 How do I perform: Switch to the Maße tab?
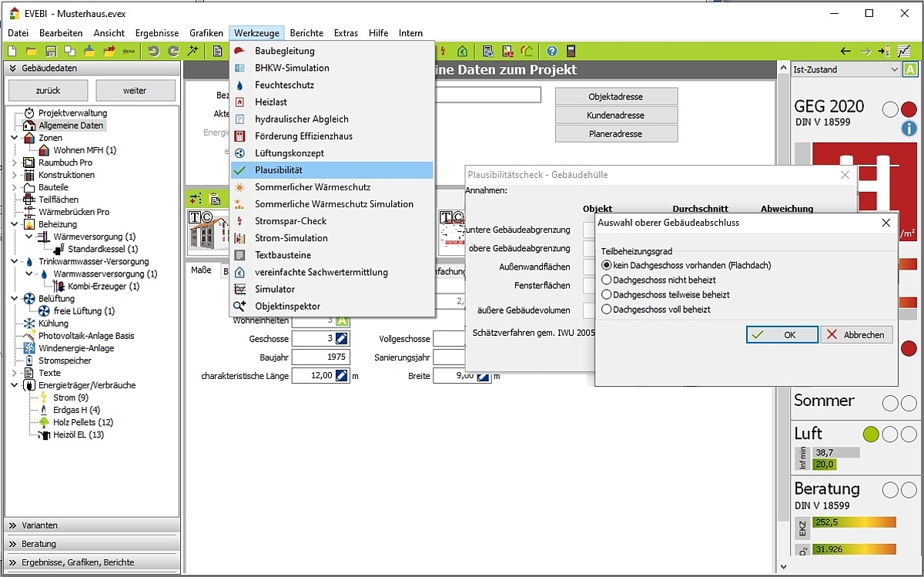click(x=201, y=271)
